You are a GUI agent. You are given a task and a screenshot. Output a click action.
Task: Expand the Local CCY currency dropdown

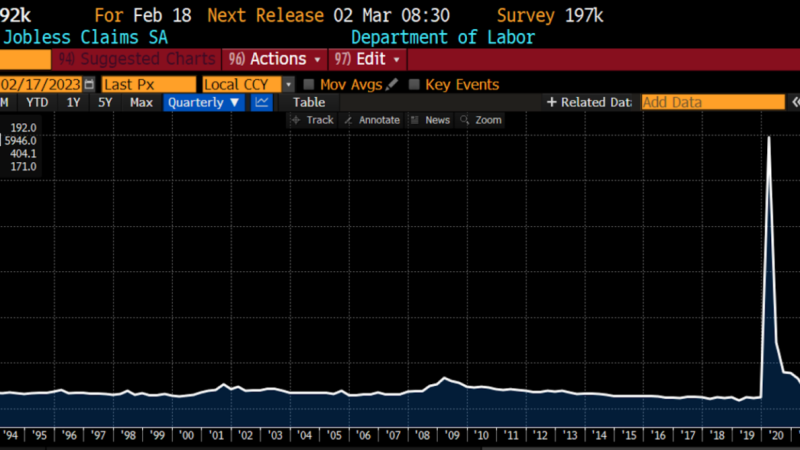tap(288, 85)
